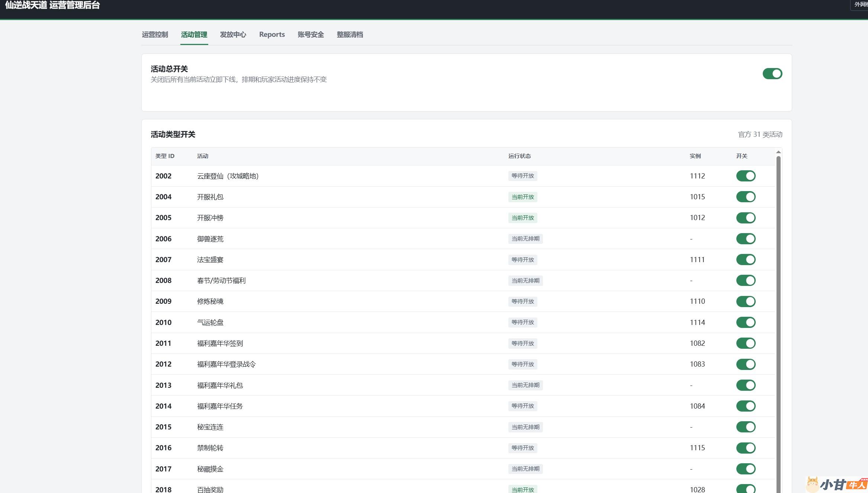
Task: Toggle the 秘宝连连 switch
Action: (x=746, y=427)
